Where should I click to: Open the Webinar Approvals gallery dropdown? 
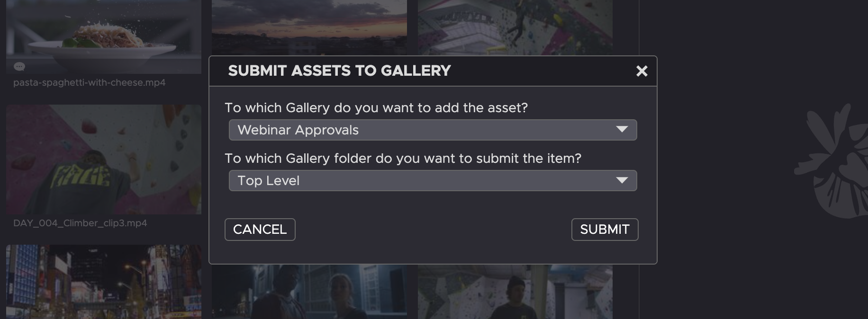coord(432,130)
